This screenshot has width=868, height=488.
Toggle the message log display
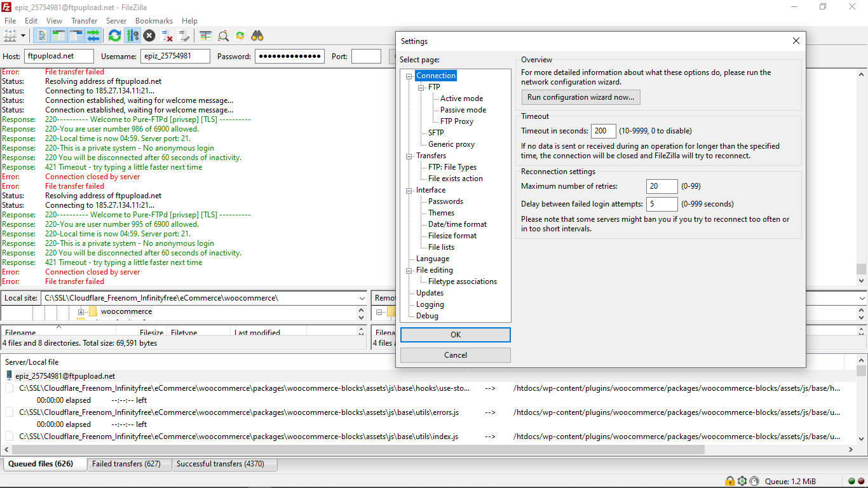[x=41, y=36]
